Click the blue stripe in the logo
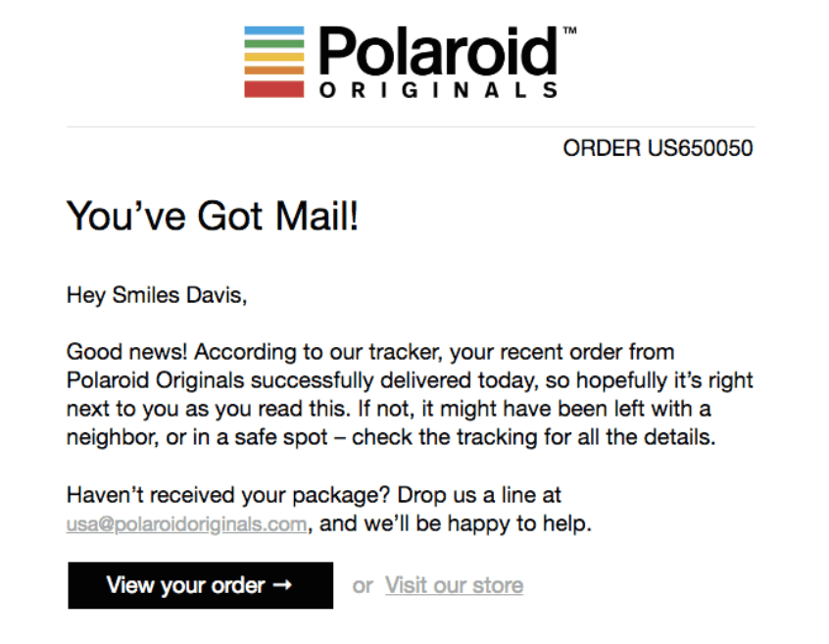The image size is (829, 644). [x=273, y=31]
